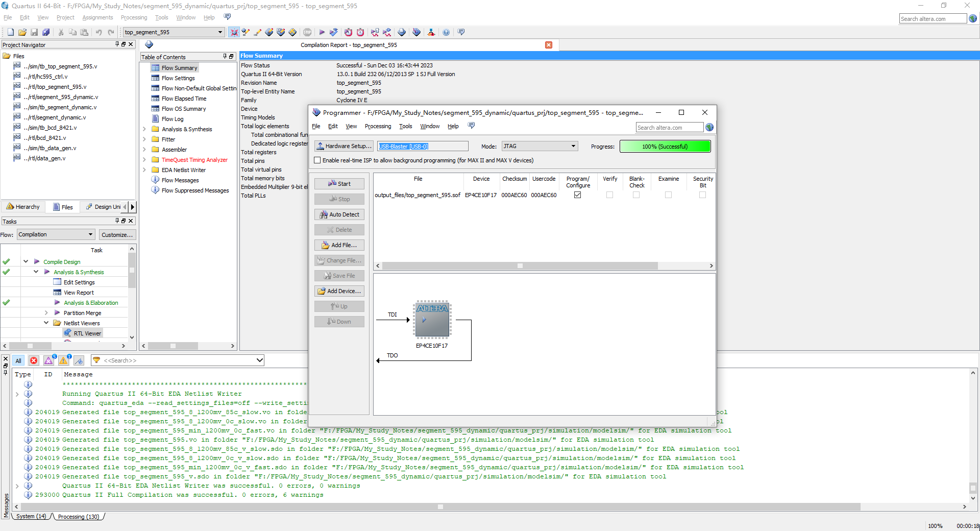Uncheck Program/Configure for the .sof file
This screenshot has height=531, width=980.
click(578, 195)
